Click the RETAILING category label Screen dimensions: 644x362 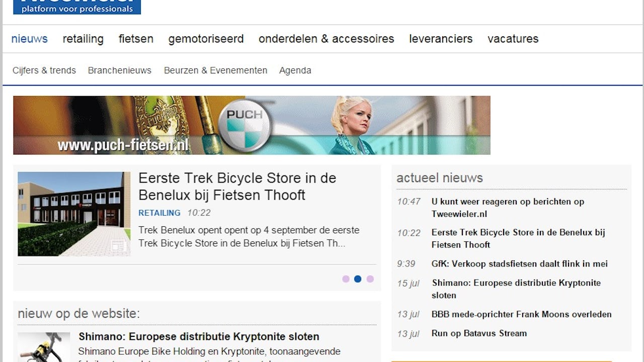click(x=159, y=213)
